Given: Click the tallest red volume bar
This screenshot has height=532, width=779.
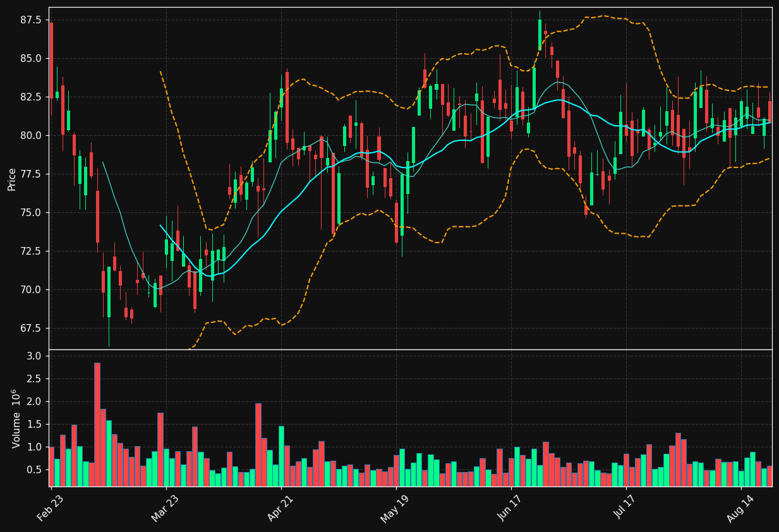Looking at the screenshot, I should 97,425.
